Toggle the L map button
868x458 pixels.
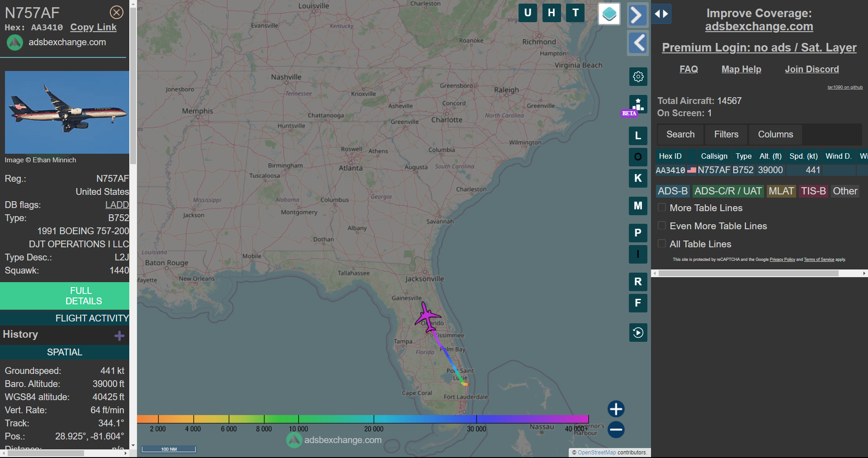tap(638, 135)
